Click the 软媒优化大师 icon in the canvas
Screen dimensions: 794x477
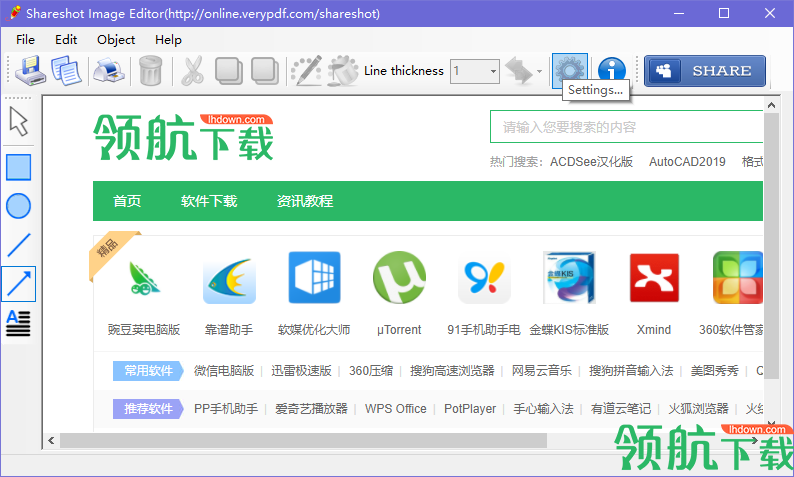pos(314,277)
